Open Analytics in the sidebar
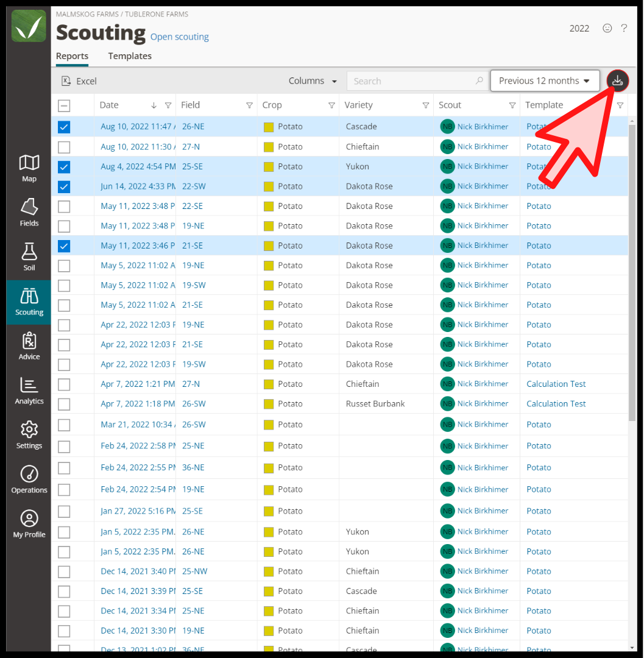644x658 pixels. (x=29, y=391)
